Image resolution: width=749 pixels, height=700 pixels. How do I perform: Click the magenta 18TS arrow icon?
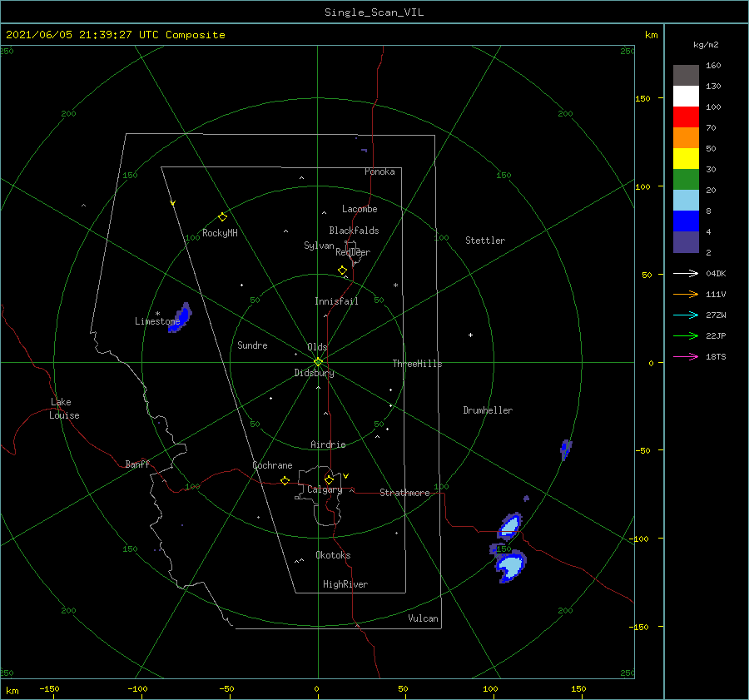tap(686, 356)
